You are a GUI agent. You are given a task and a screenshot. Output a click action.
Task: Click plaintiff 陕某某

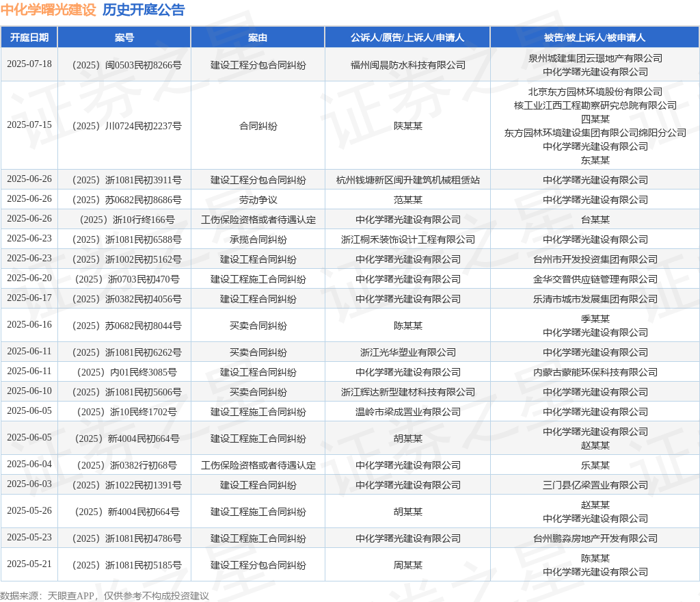(407, 126)
